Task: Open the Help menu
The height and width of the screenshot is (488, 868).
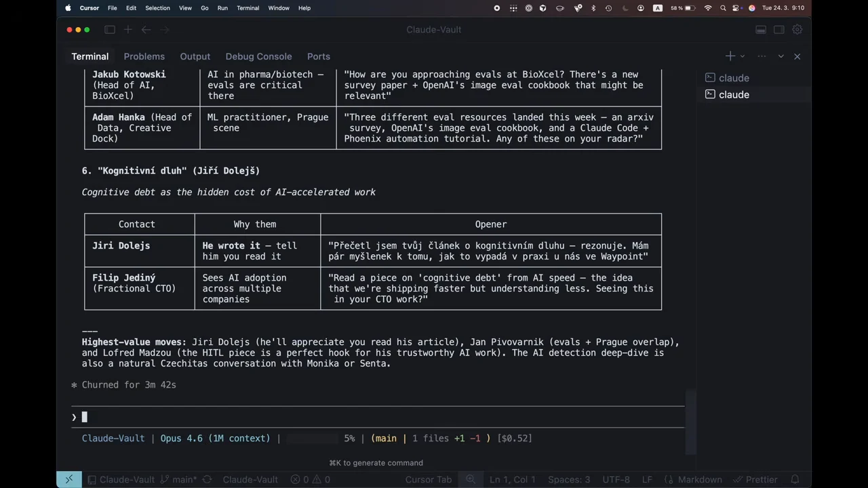Action: [304, 8]
